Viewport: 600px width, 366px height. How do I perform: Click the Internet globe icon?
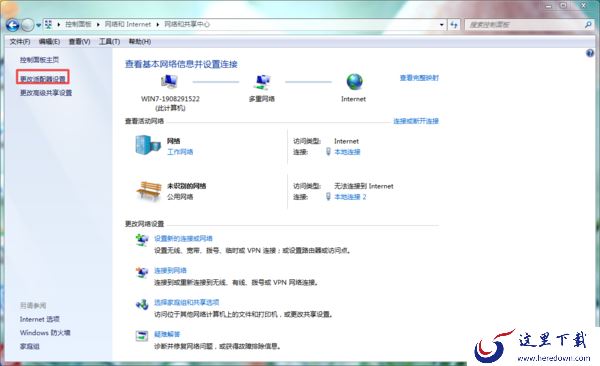(x=354, y=82)
